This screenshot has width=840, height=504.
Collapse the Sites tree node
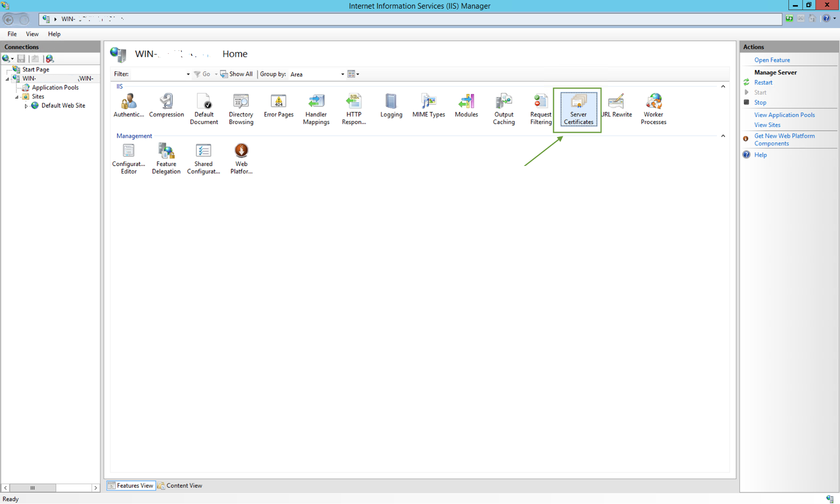point(17,97)
